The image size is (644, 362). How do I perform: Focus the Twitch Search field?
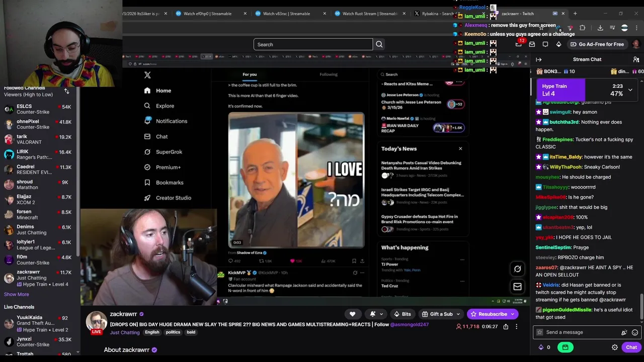point(313,44)
